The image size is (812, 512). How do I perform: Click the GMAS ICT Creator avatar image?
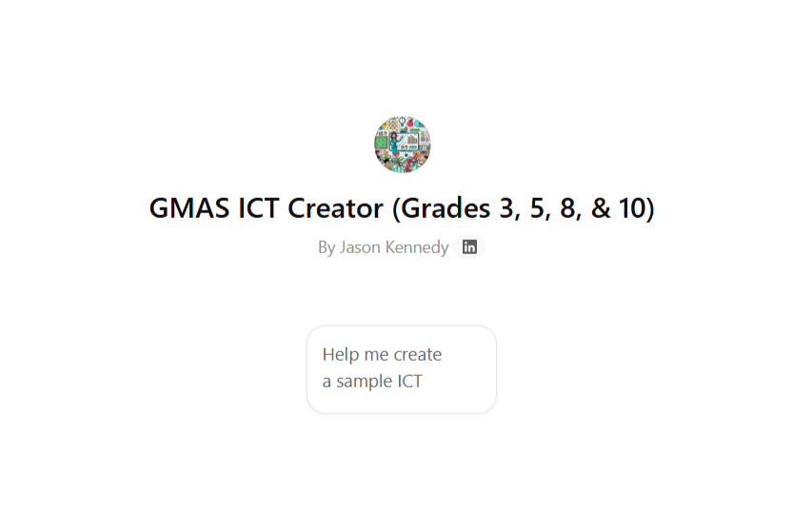pos(402,145)
